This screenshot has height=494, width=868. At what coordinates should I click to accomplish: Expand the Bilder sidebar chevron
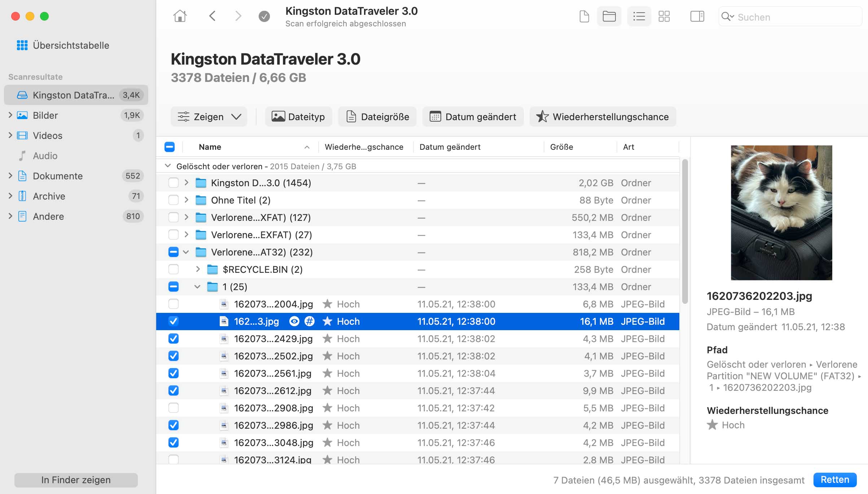click(x=10, y=115)
